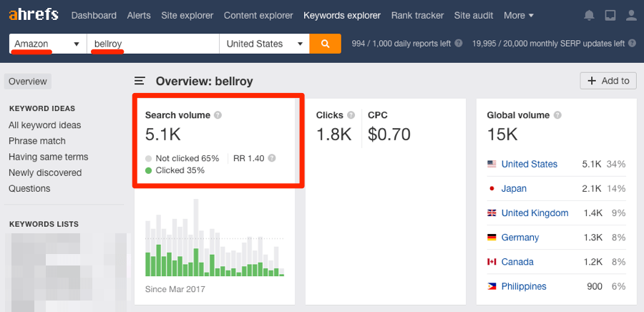Screen dimensions: 644x312
Task: Click the search volume bar chart
Action: point(215,238)
